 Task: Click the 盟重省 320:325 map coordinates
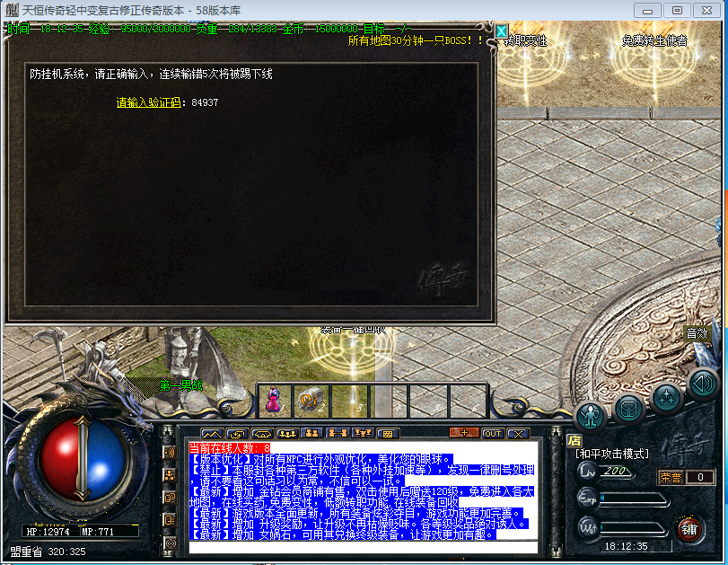click(48, 552)
